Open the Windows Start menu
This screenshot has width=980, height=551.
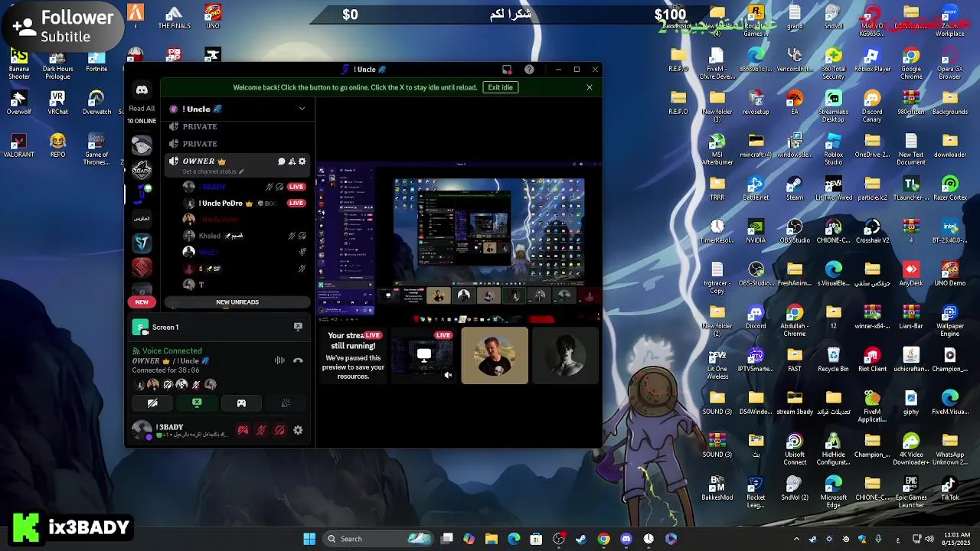pyautogui.click(x=309, y=539)
